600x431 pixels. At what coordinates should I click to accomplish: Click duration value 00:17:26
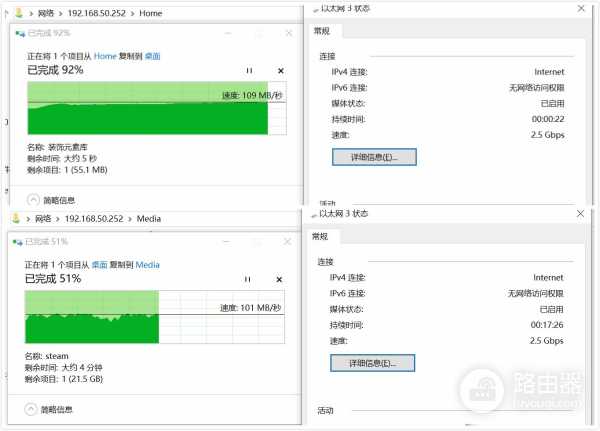[x=547, y=325]
